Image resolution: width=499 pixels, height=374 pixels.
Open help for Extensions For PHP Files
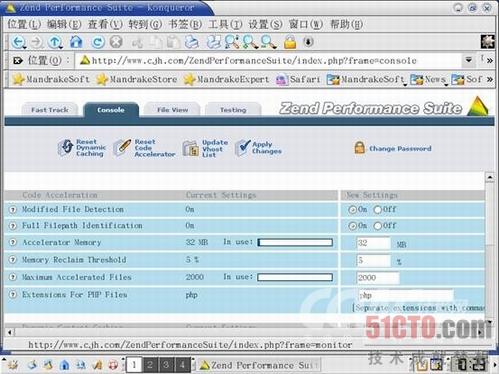[13, 294]
